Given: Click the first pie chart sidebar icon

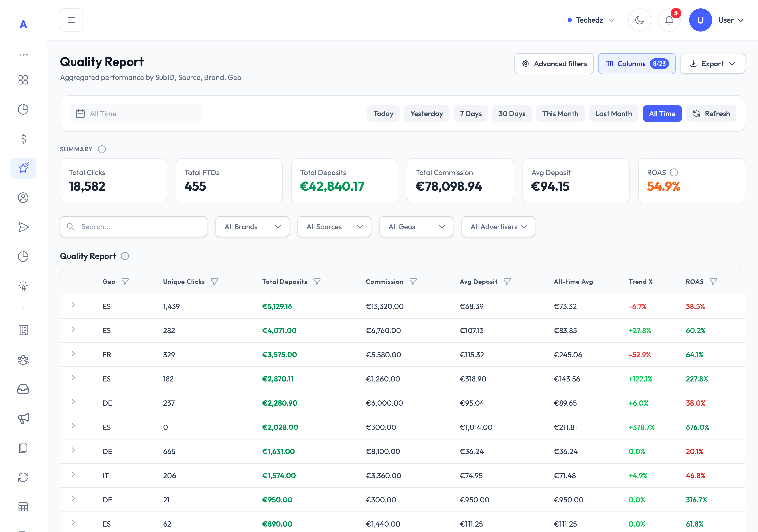Looking at the screenshot, I should (23, 109).
